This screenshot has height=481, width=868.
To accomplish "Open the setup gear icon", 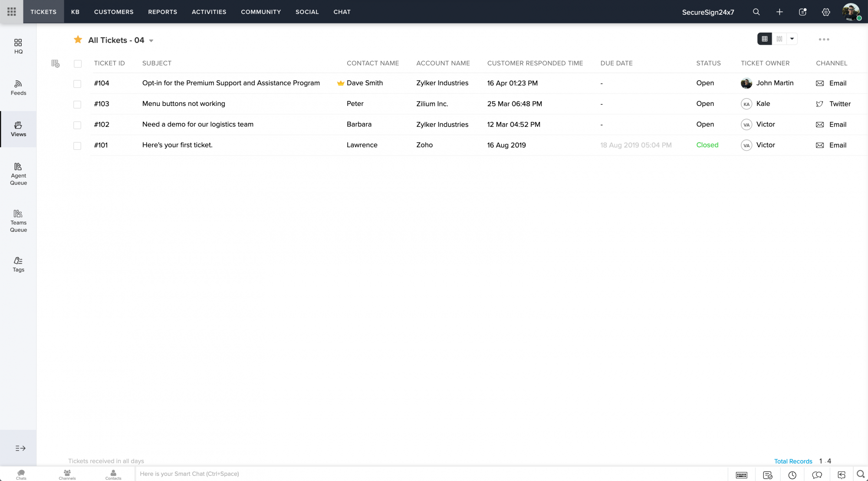I will [x=826, y=12].
